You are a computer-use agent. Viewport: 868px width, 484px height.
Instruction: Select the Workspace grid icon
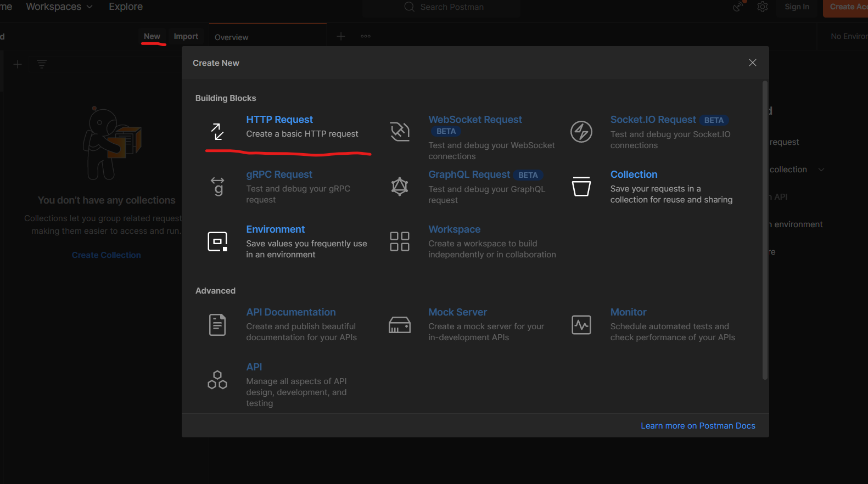click(400, 241)
